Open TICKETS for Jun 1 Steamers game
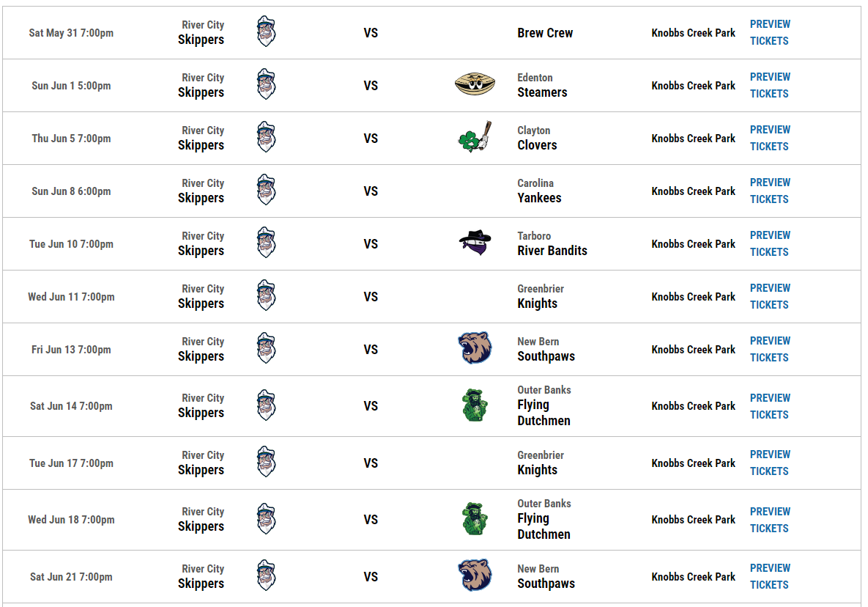 [x=769, y=94]
